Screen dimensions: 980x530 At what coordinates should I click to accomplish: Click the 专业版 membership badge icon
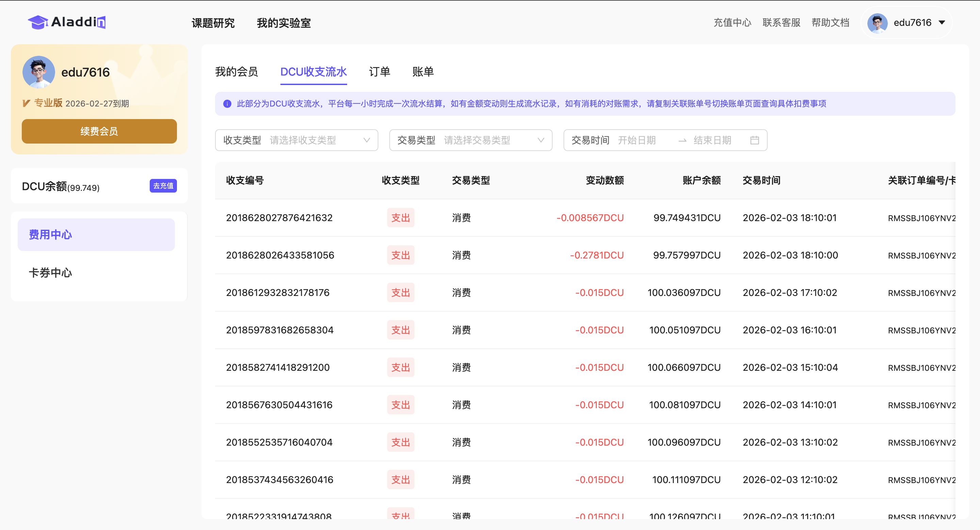[x=26, y=103]
